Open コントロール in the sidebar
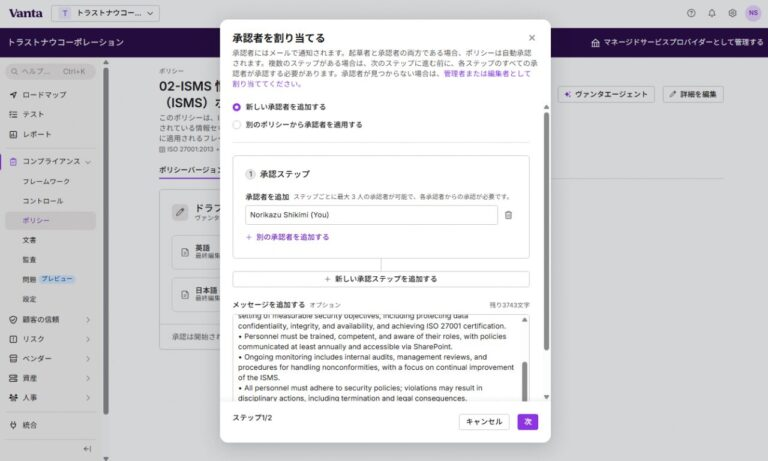Image resolution: width=768 pixels, height=461 pixels. tap(43, 201)
